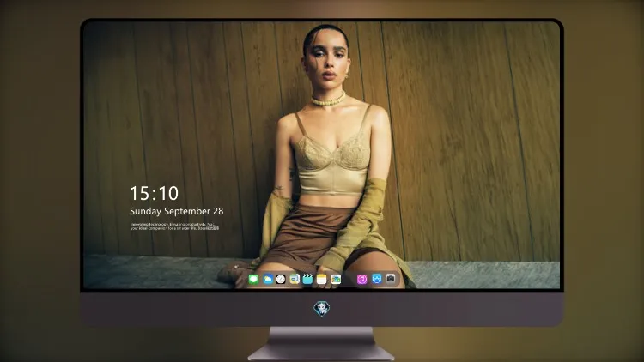
Task: Open the Photos gallery icon in dock
Action: (336, 279)
